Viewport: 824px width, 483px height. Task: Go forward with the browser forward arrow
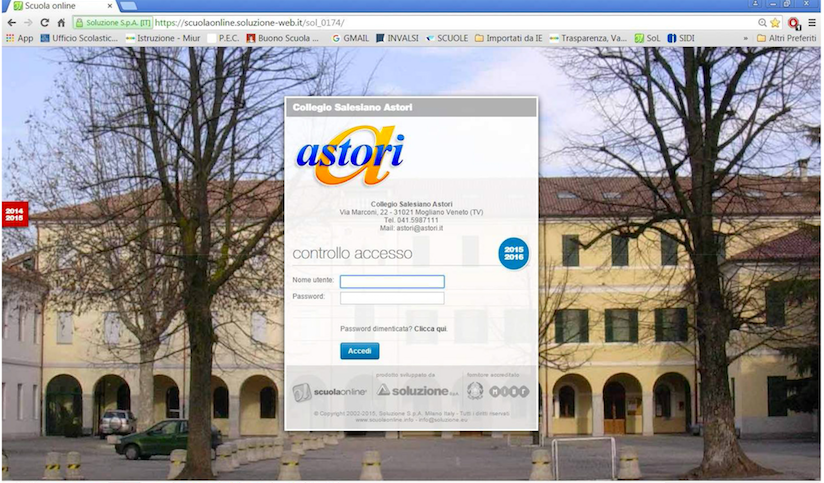point(28,23)
